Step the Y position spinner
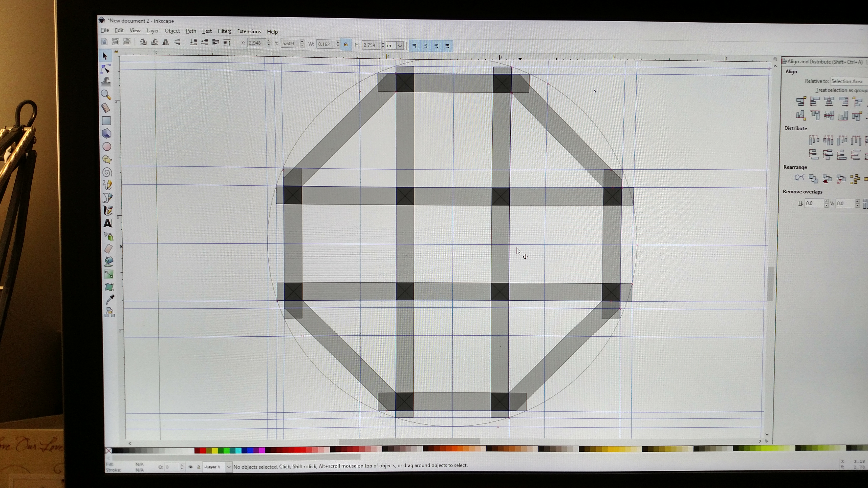This screenshot has width=868, height=488. pyautogui.click(x=302, y=43)
